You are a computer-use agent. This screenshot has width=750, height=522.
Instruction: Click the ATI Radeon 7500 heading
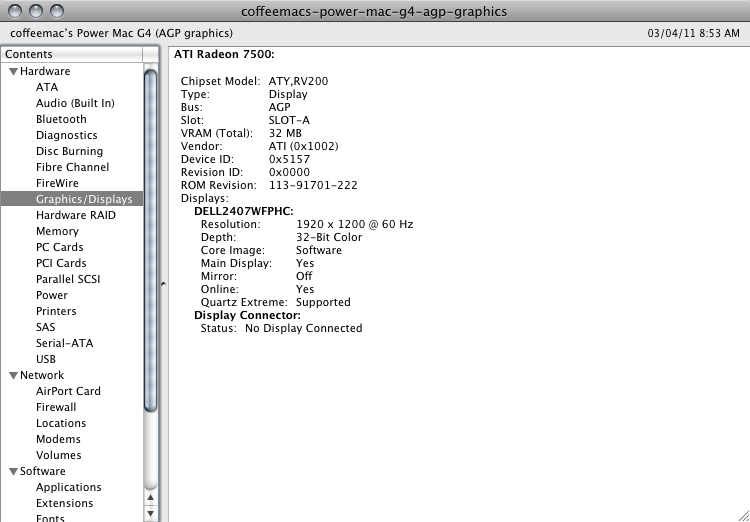click(224, 55)
